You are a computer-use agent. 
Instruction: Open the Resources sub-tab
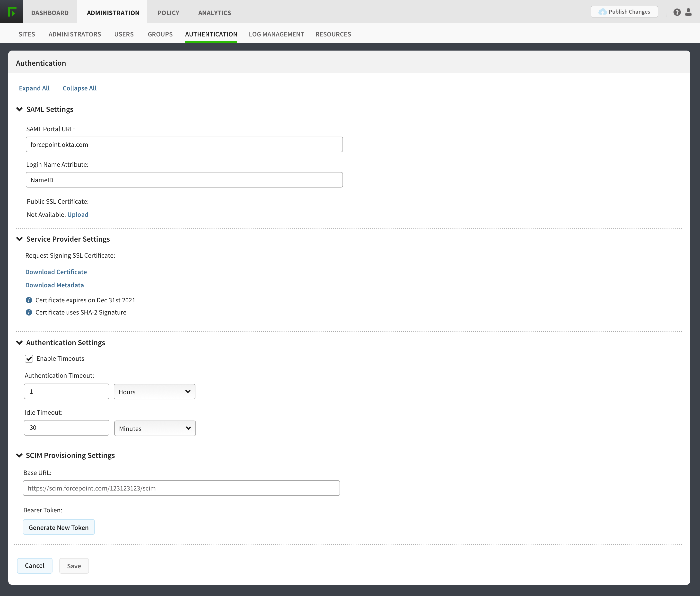pyautogui.click(x=333, y=34)
